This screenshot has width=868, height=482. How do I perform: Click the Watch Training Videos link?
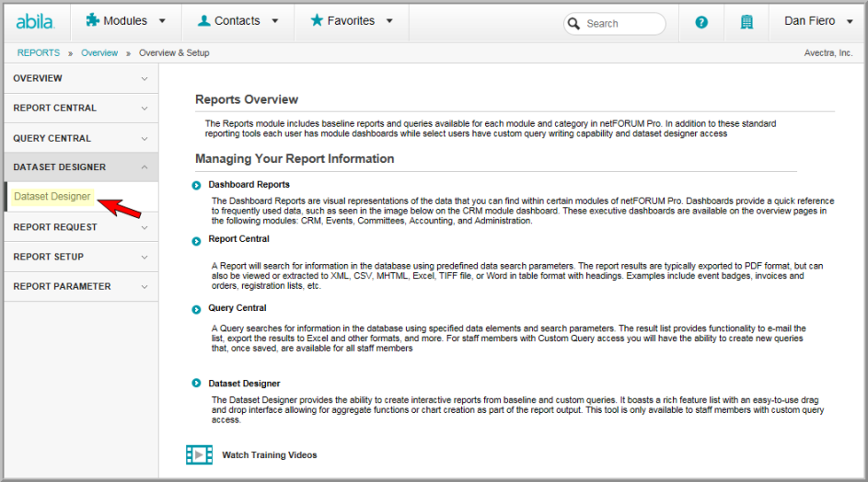click(x=270, y=455)
